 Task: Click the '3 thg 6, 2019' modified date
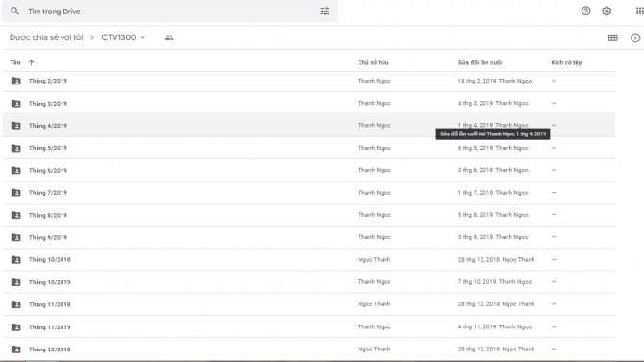click(x=475, y=170)
